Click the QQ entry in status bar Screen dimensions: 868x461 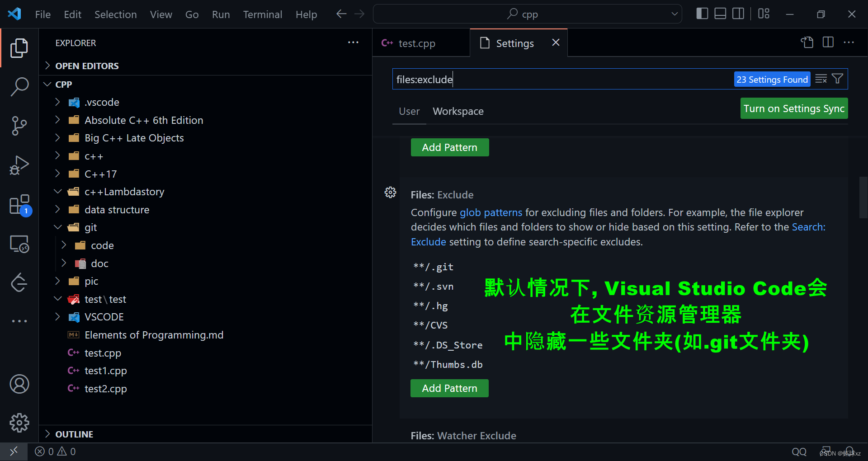tap(799, 452)
